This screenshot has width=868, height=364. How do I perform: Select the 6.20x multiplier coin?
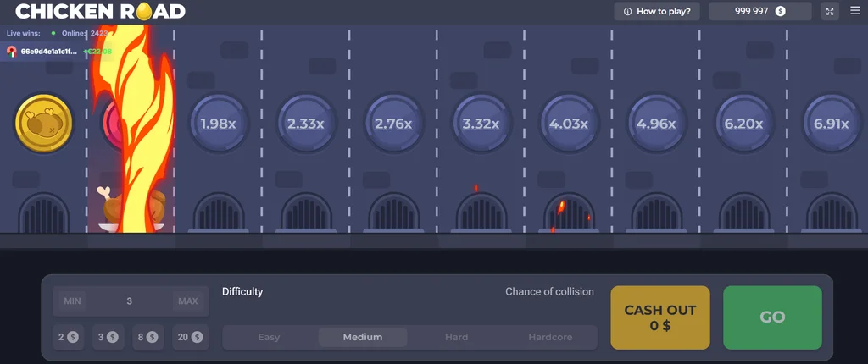point(743,124)
